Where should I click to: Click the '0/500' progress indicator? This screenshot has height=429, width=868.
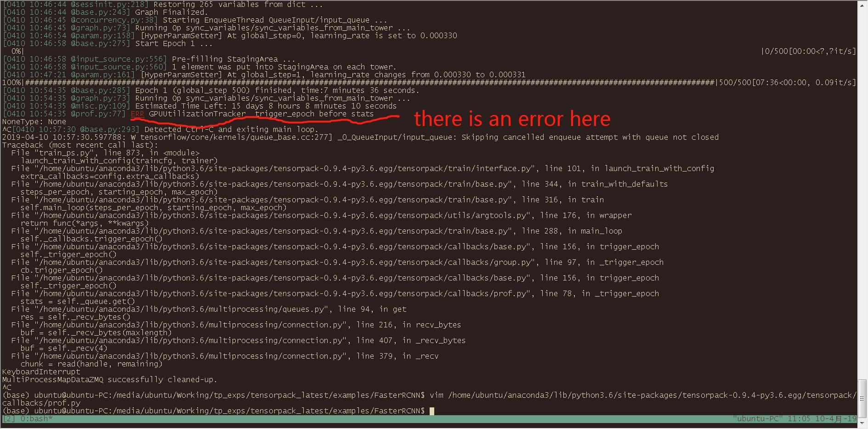[x=777, y=51]
